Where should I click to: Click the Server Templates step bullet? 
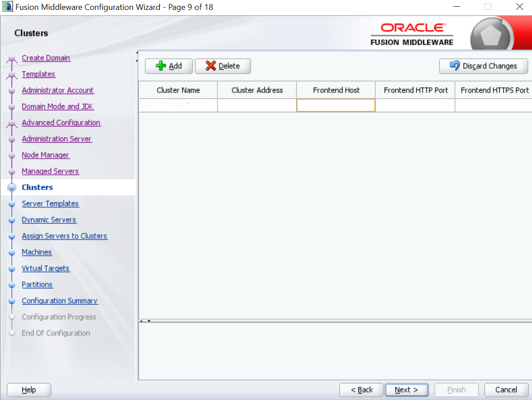(x=12, y=204)
